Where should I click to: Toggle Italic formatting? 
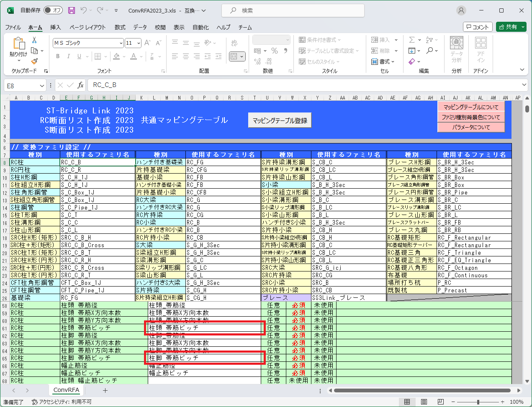pos(68,56)
